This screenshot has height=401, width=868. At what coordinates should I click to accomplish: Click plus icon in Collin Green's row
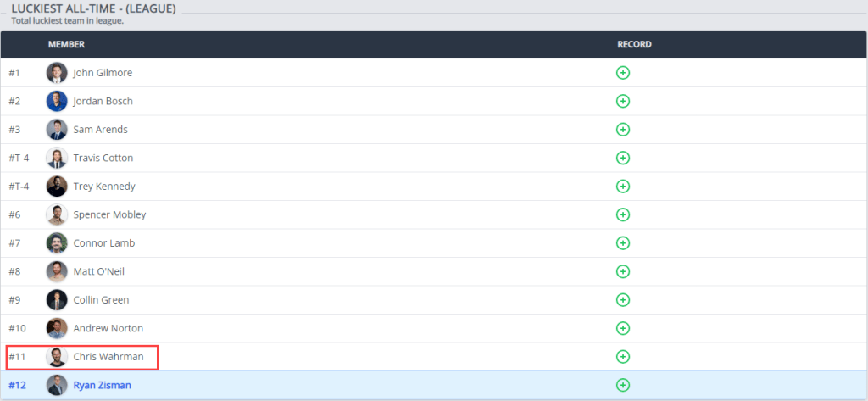[x=623, y=300]
